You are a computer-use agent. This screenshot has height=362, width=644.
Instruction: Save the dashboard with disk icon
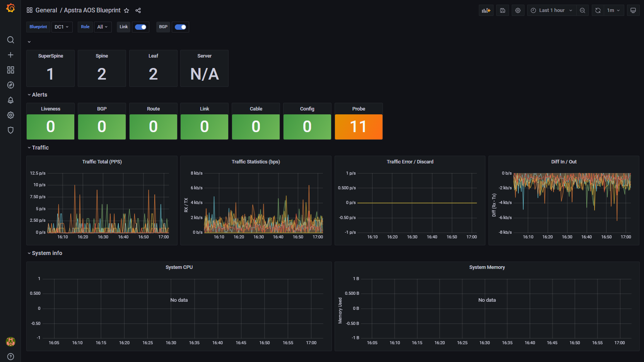pyautogui.click(x=502, y=10)
